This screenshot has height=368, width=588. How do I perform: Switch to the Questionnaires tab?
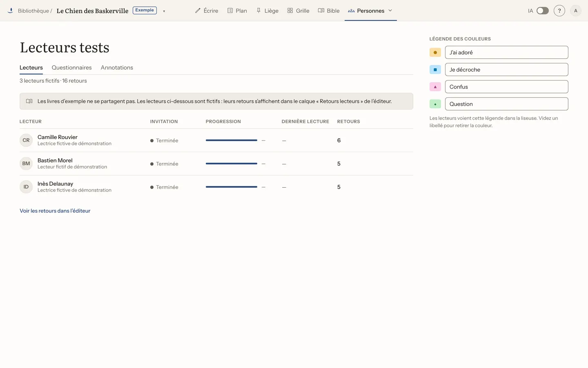tap(71, 67)
